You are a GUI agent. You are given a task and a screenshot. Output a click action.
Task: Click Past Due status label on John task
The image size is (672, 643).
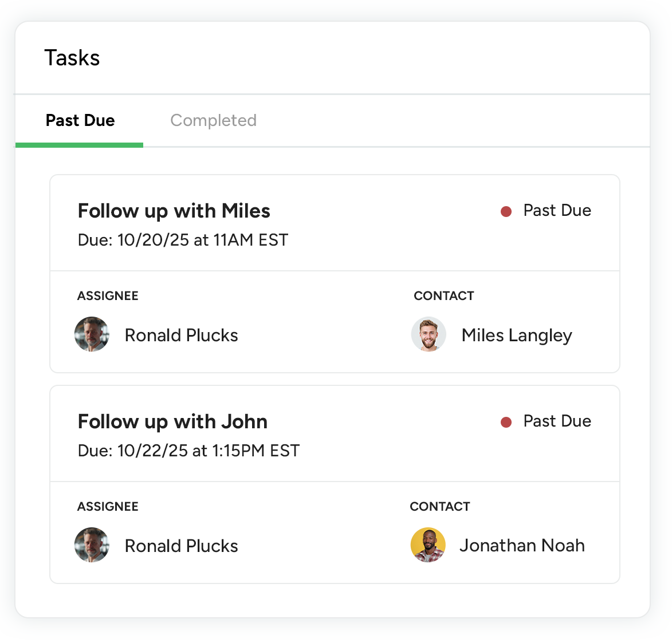point(557,421)
